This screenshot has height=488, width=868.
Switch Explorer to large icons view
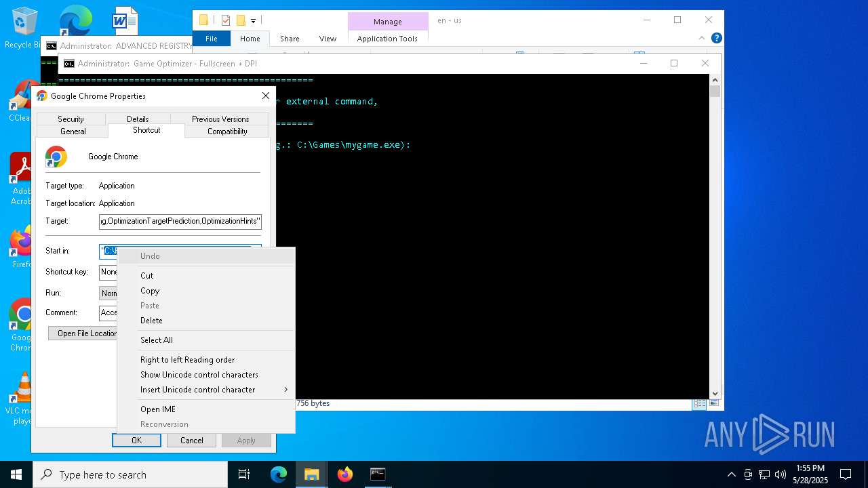coord(713,404)
